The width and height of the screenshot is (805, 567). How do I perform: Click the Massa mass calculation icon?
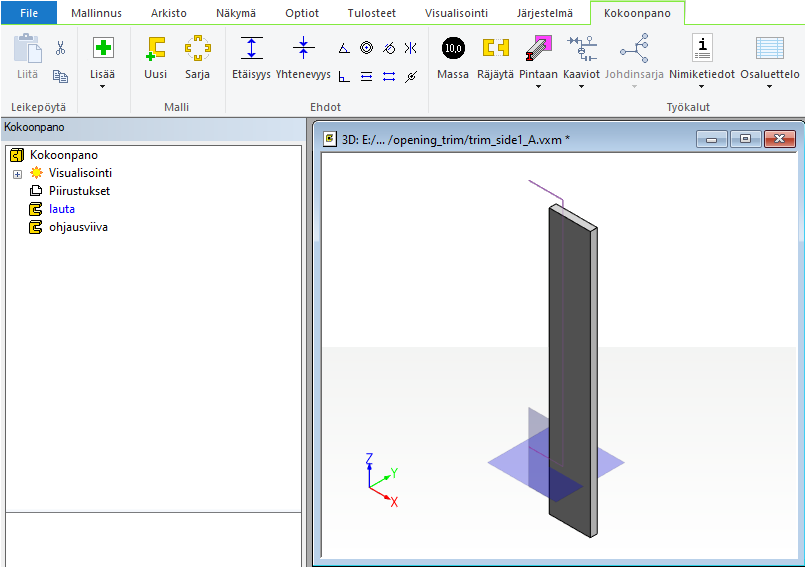pos(452,48)
